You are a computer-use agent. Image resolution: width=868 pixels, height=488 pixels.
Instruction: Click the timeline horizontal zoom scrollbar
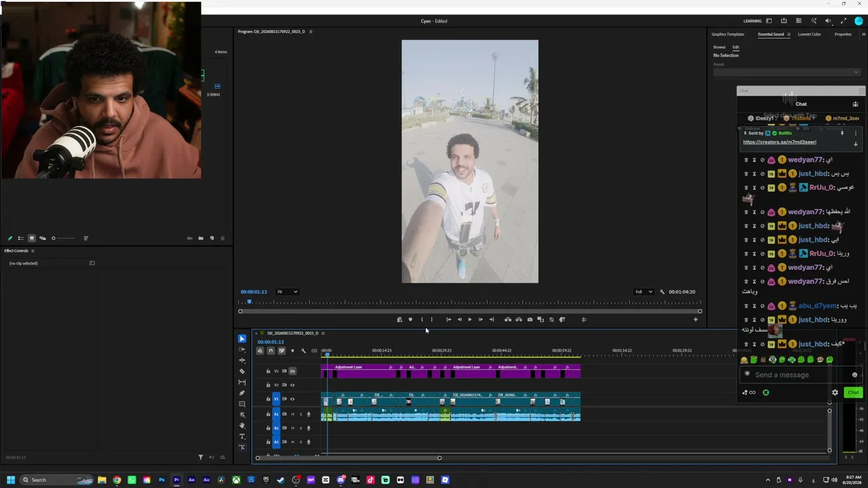349,458
